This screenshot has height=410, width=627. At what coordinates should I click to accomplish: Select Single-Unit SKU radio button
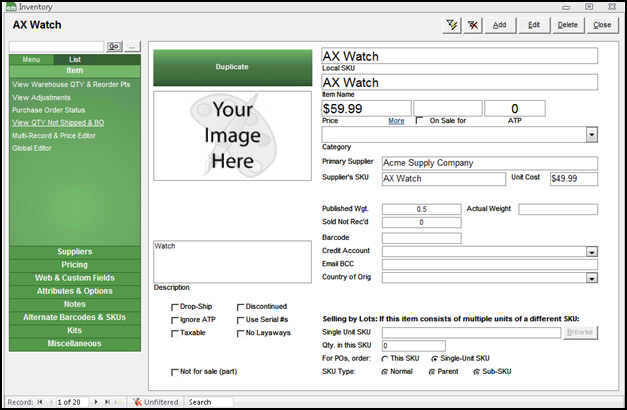pyautogui.click(x=434, y=359)
